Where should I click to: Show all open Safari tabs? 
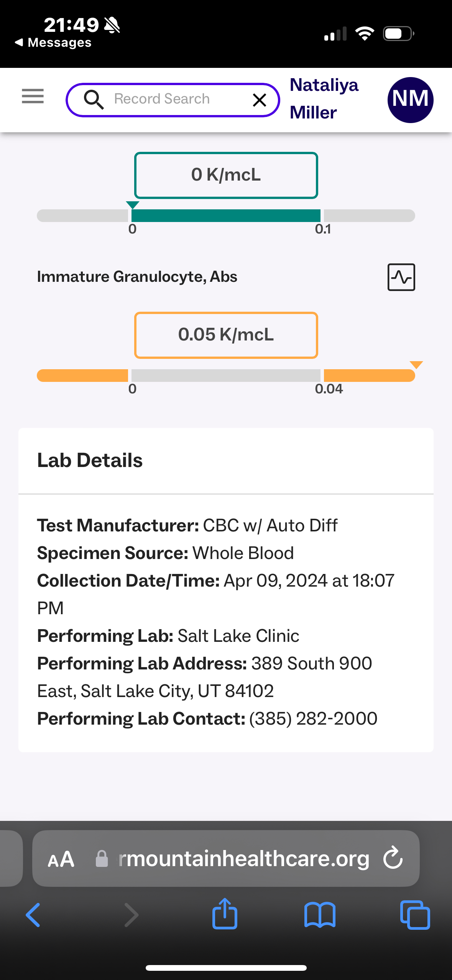click(x=415, y=915)
